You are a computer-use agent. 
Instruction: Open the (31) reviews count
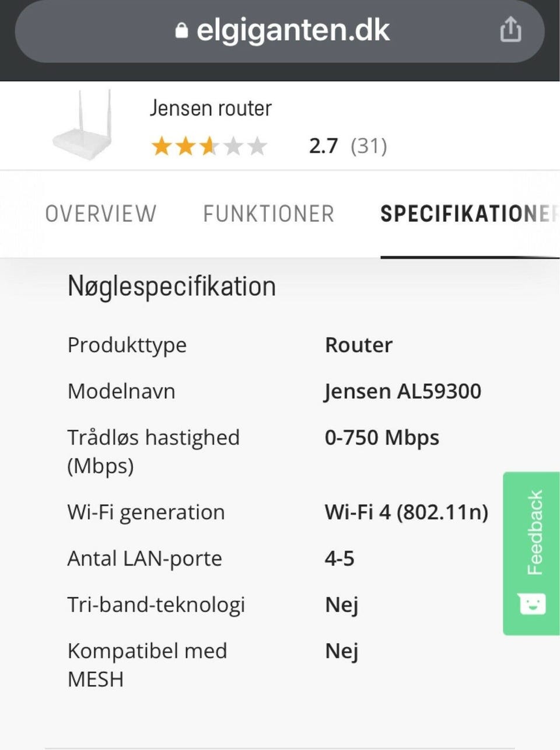[369, 146]
